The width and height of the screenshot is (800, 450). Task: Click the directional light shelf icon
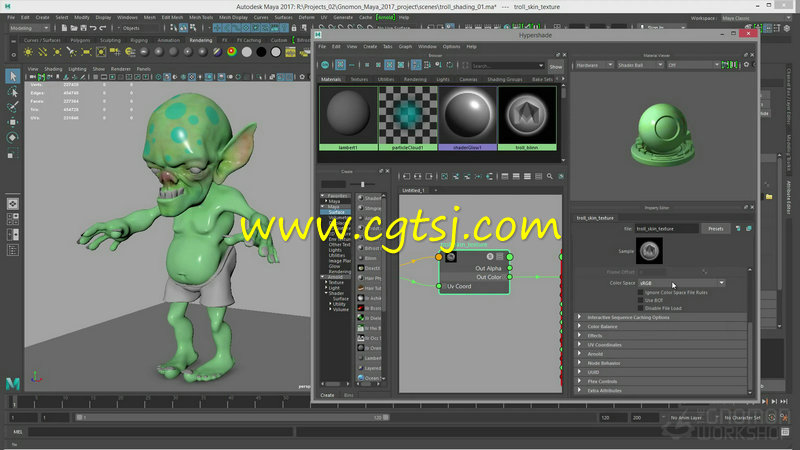click(x=43, y=52)
